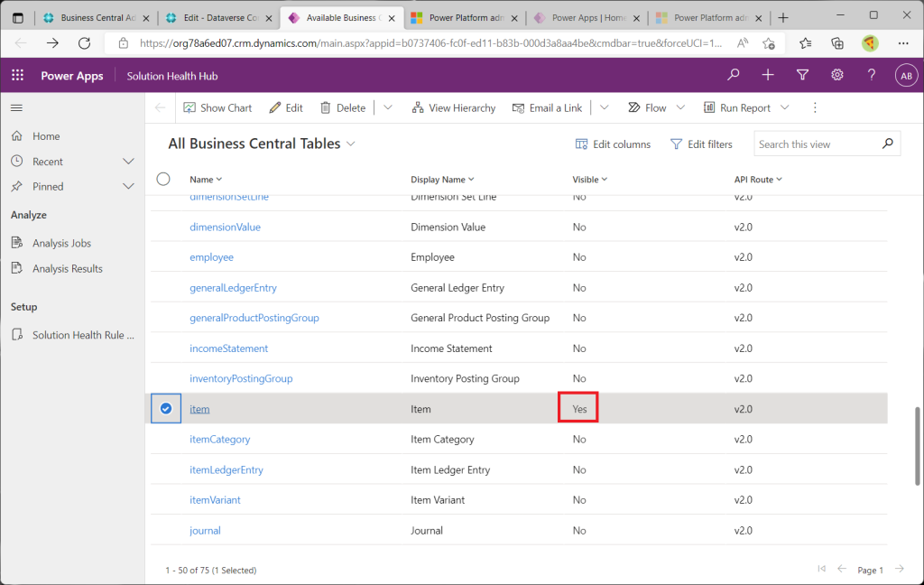Viewport: 924px width, 585px height.
Task: Switch to the Business Central Admin browser tab
Action: (x=96, y=18)
